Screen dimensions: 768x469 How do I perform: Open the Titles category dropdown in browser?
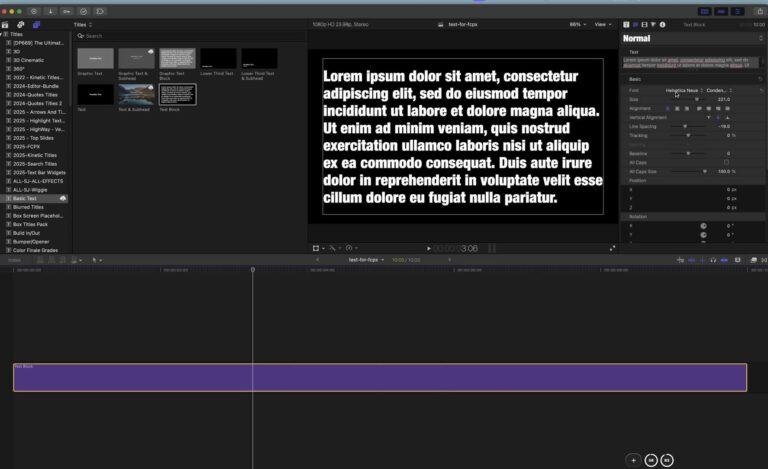(83, 24)
